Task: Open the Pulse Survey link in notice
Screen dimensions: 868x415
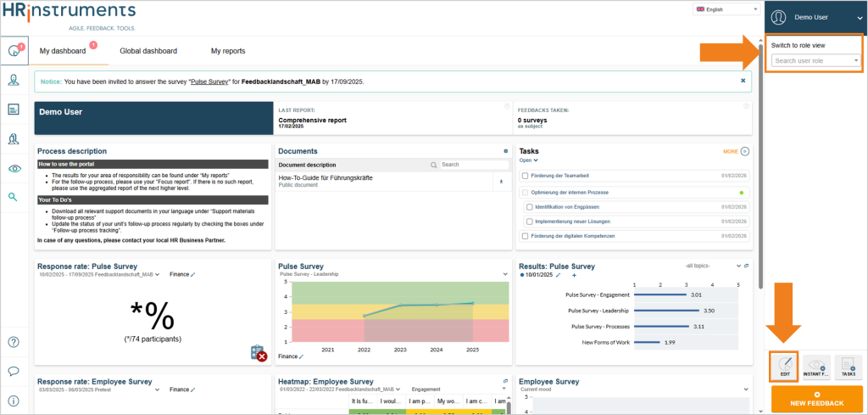Action: (209, 81)
